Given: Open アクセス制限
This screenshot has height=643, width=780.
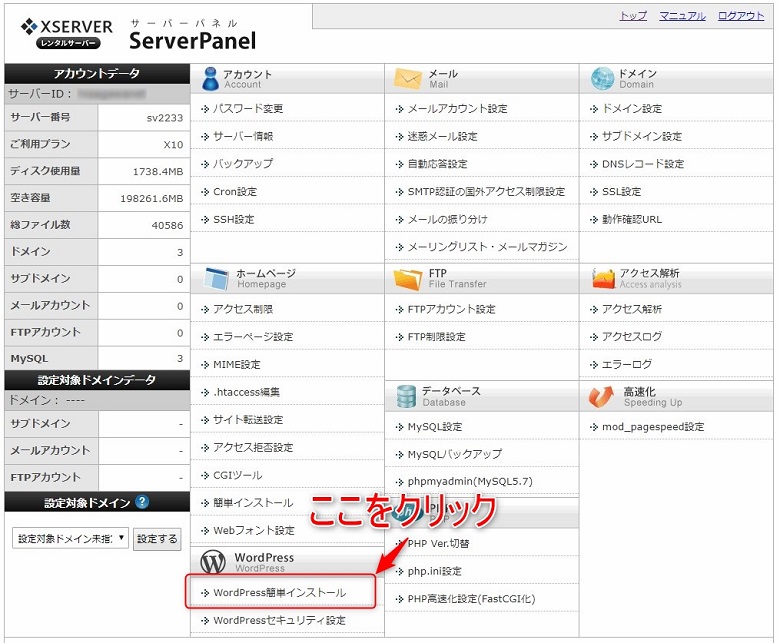Looking at the screenshot, I should click(x=243, y=309).
